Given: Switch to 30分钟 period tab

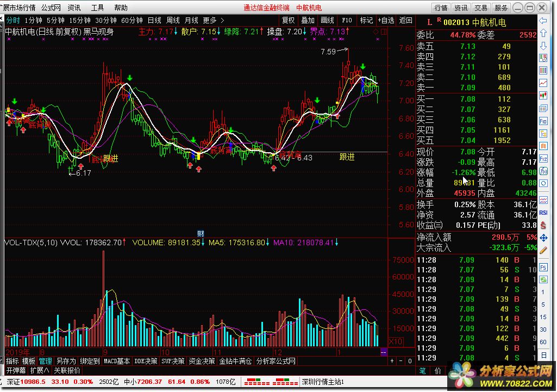Looking at the screenshot, I should pyautogui.click(x=106, y=20).
